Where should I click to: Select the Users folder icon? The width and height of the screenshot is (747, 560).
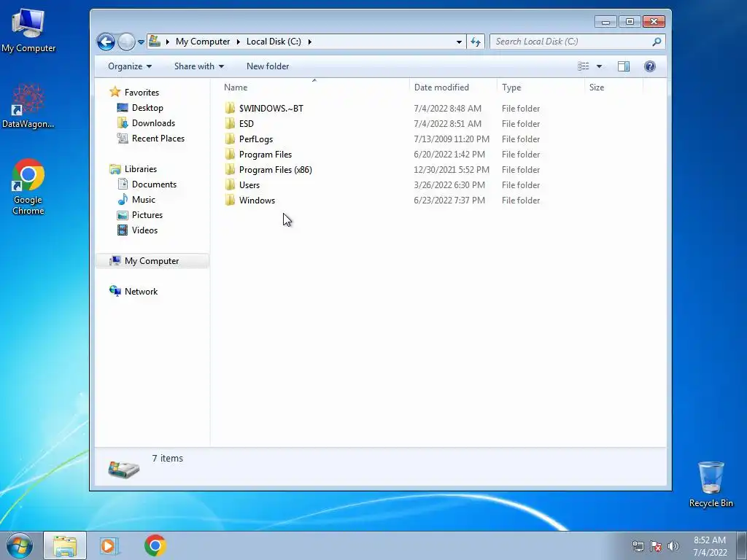pos(230,184)
